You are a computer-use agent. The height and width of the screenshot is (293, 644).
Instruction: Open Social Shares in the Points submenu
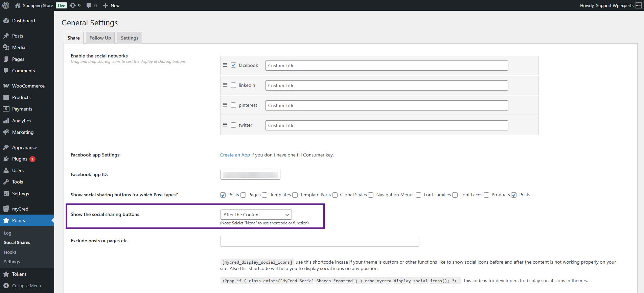[x=17, y=242]
